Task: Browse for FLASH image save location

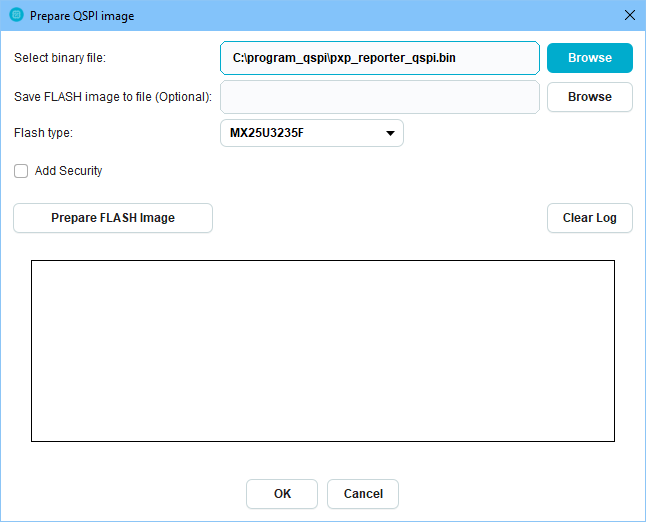Action: (590, 97)
